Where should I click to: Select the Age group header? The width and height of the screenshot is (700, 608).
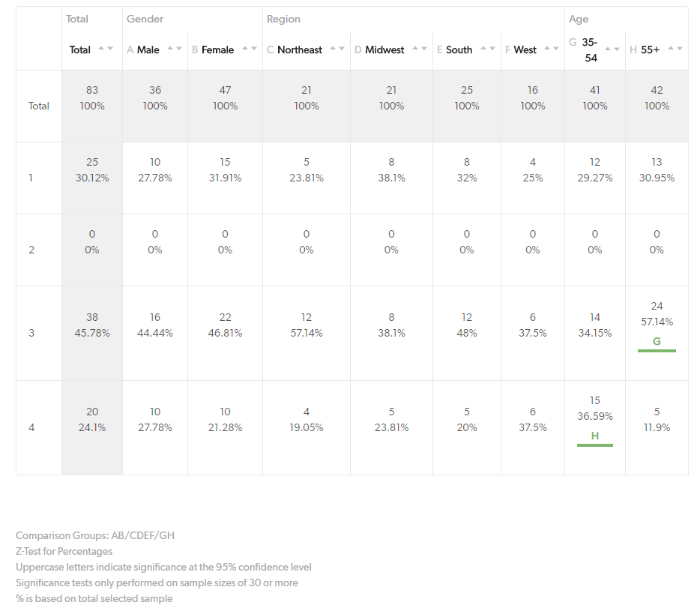(578, 19)
